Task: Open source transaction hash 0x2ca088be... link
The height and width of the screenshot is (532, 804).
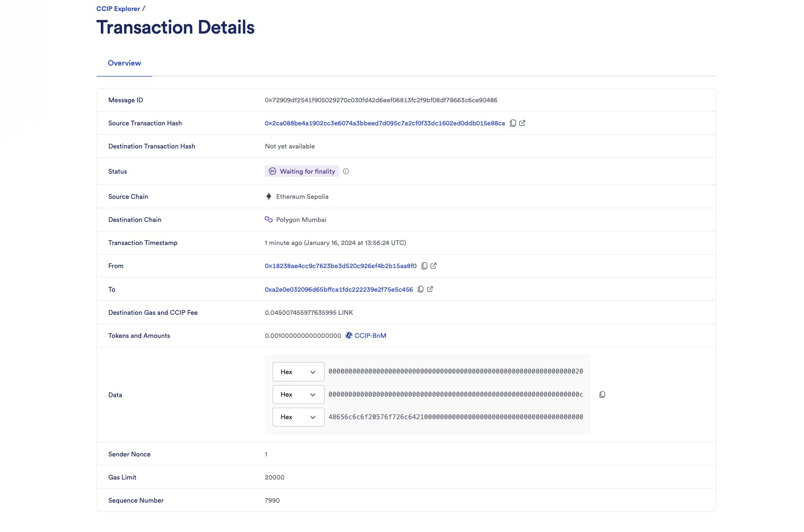Action: [x=385, y=123]
